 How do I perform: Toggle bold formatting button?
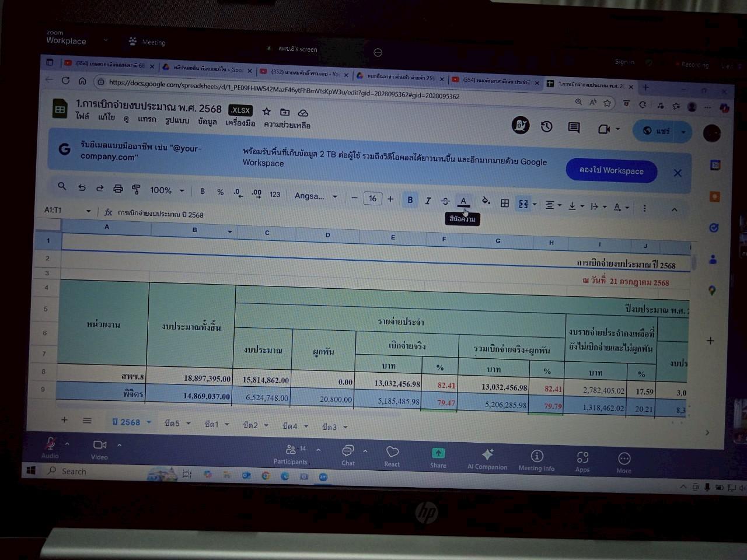(410, 199)
